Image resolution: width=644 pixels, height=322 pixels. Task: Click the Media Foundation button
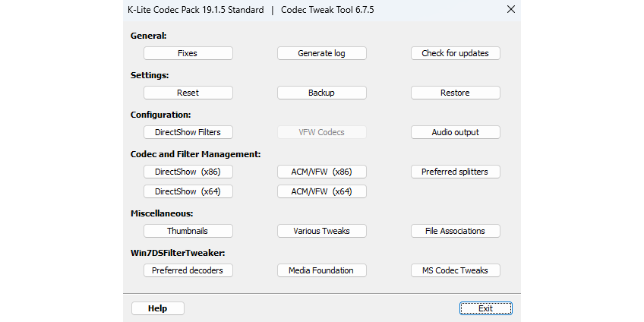coord(321,270)
